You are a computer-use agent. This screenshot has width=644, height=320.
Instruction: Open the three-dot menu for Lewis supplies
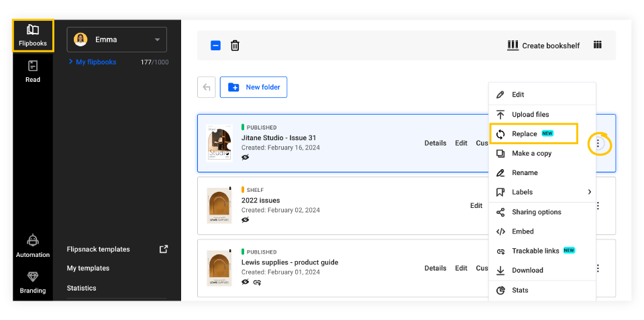[598, 268]
